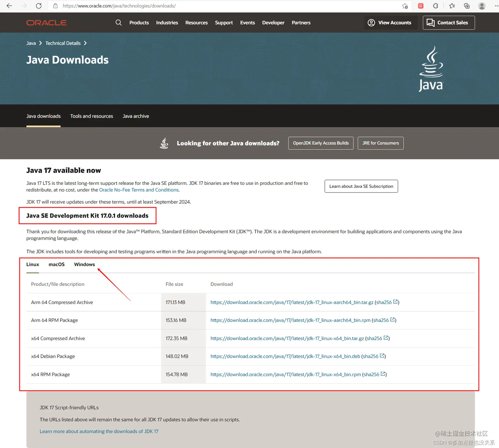499x448 pixels.
Task: Click the Oracle logo
Action: 47,23
